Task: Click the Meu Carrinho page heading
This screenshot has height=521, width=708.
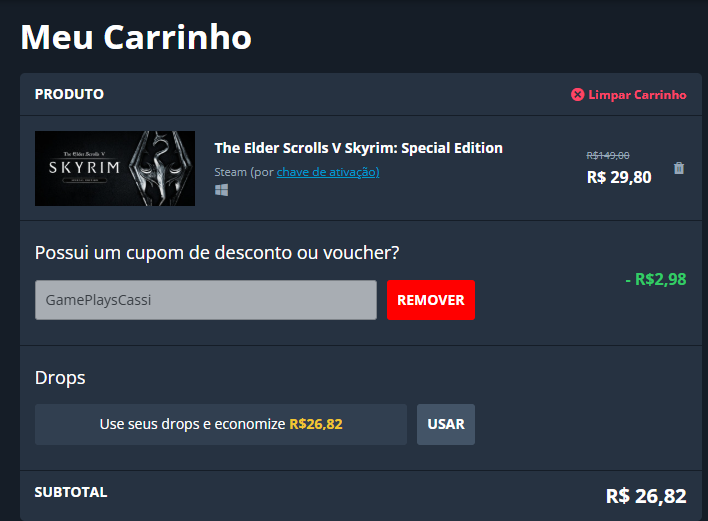Action: pos(136,37)
